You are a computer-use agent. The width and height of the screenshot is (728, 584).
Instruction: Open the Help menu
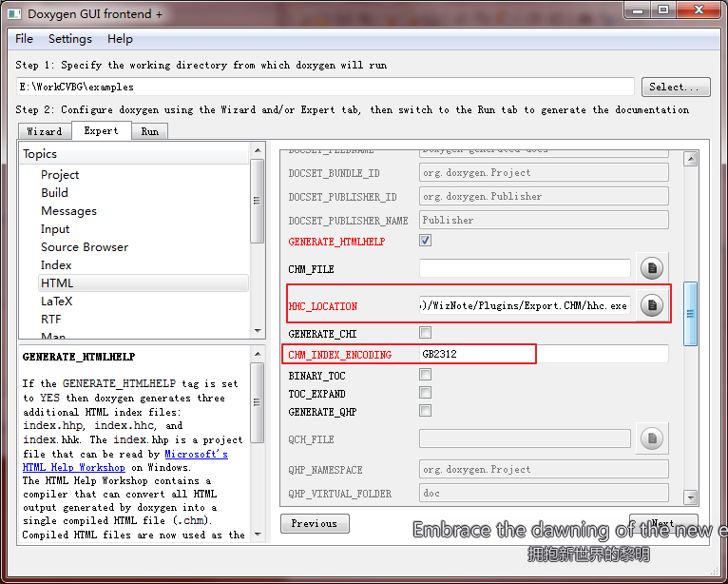pyautogui.click(x=120, y=39)
